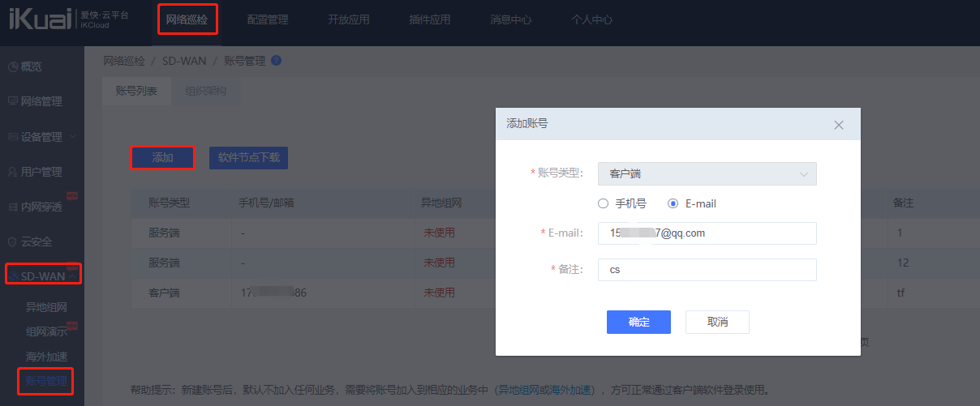The image size is (980, 406).
Task: Cancel the dialog with 取消
Action: pos(717,322)
